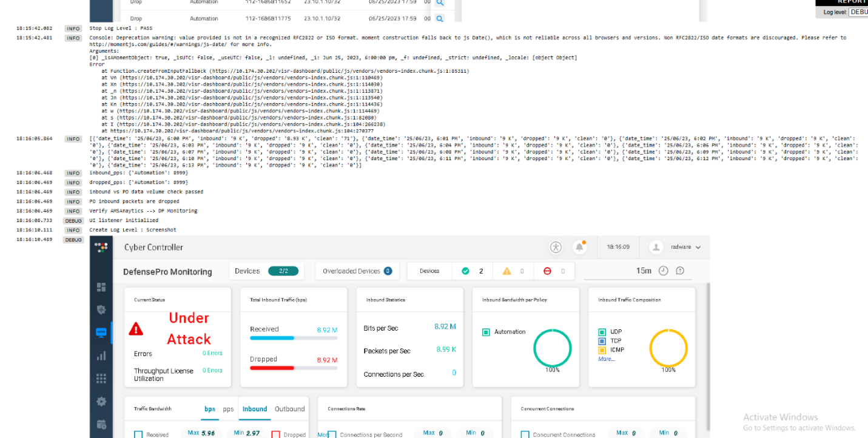Screen dimensions: 868x438
Task: Toggle the TCP legend checkbox
Action: [602, 341]
